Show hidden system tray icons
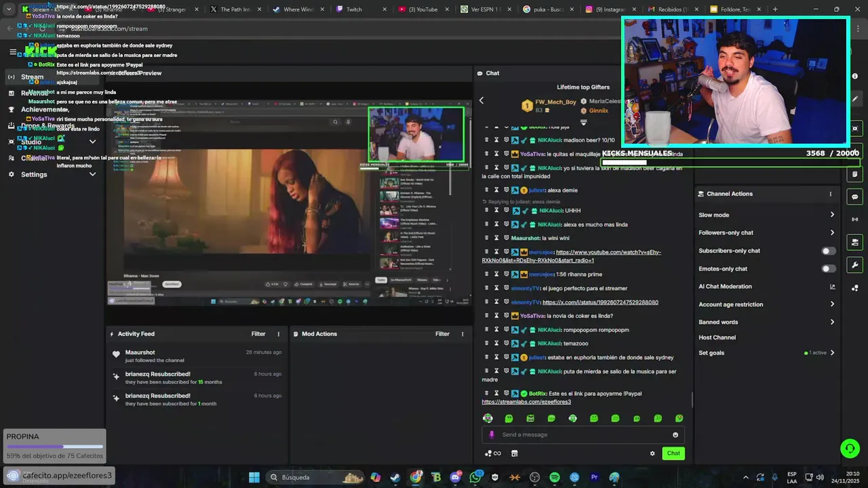 746,477
